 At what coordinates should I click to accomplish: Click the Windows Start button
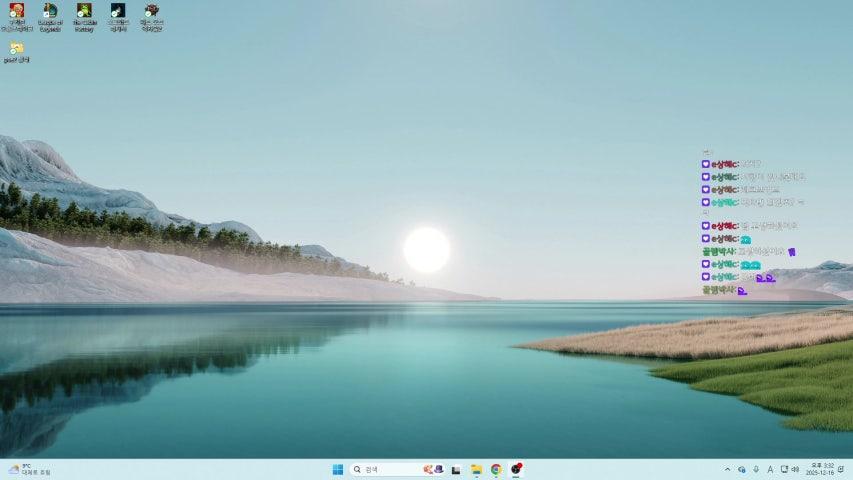click(337, 469)
